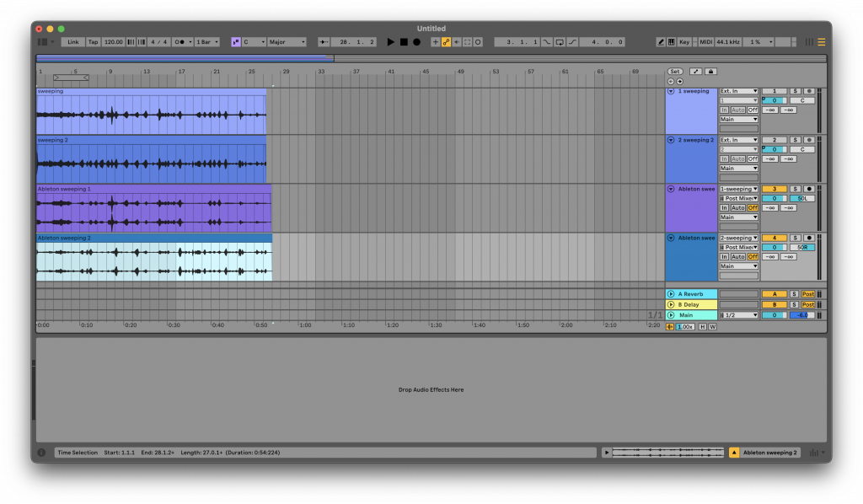The image size is (863, 504).
Task: Stop playback with the Stop button
Action: 404,42
